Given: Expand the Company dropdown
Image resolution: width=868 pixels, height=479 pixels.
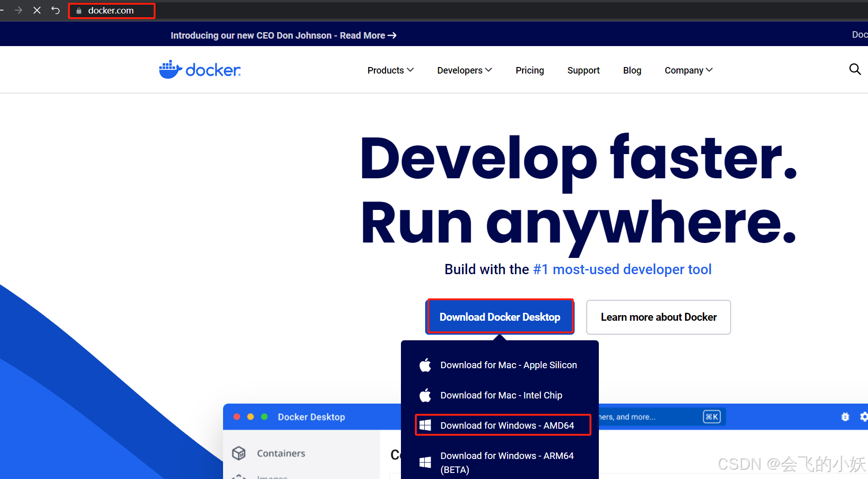Looking at the screenshot, I should point(688,70).
